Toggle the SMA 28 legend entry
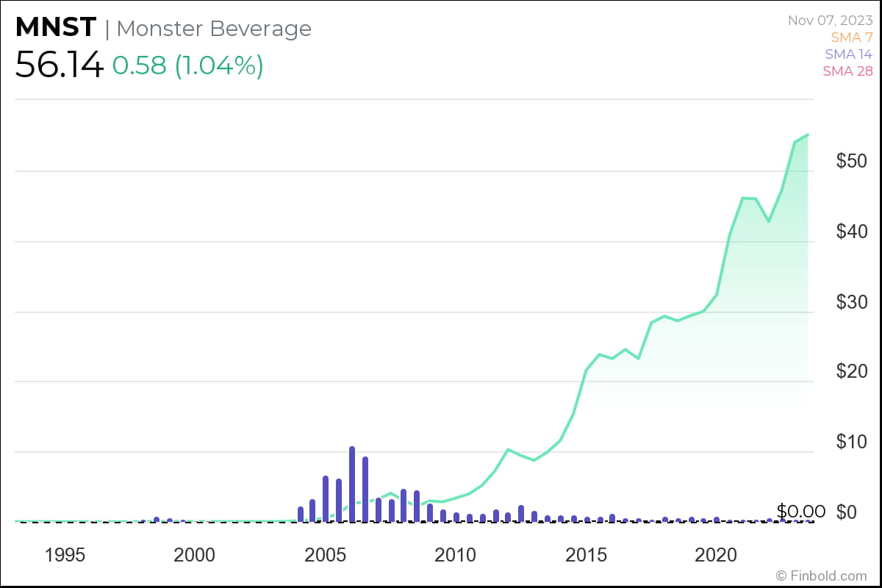 click(x=847, y=71)
